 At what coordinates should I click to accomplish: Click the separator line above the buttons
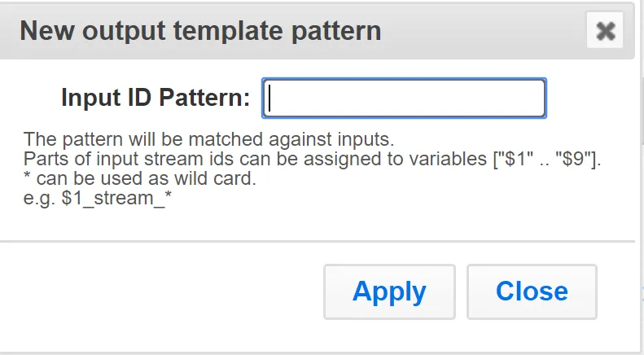click(317, 241)
